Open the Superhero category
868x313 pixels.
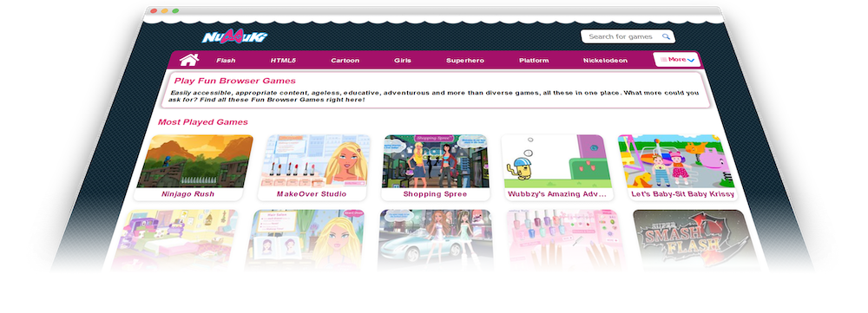[465, 61]
